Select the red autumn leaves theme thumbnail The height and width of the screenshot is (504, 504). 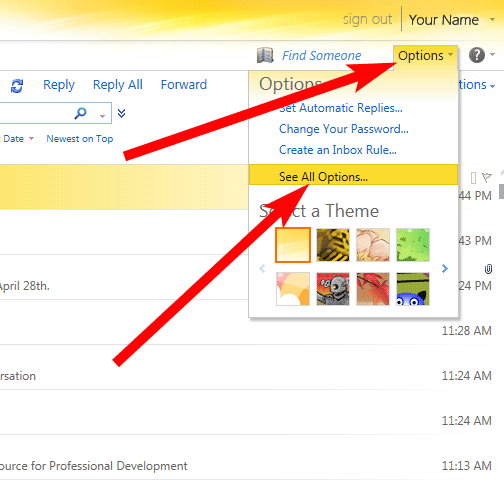coord(373,289)
